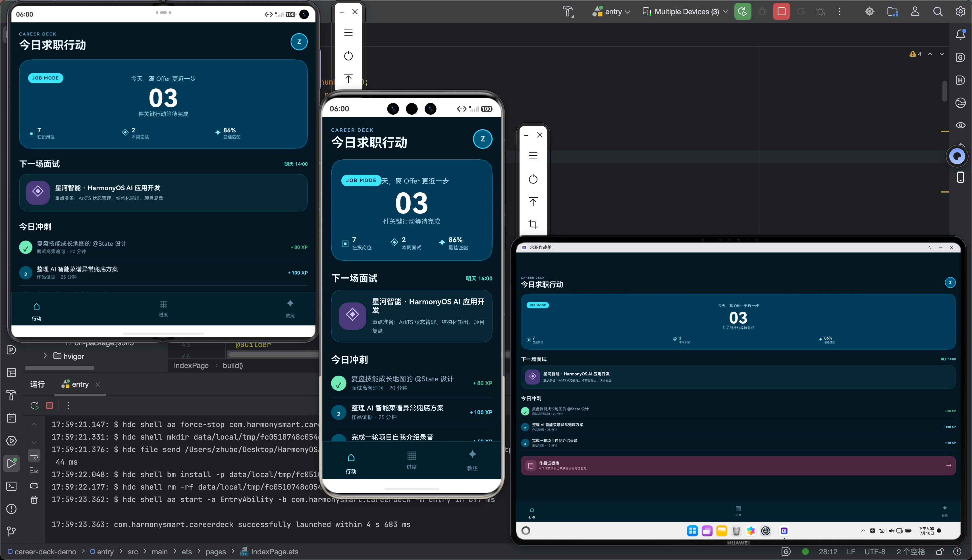Click the 4 warnings indicator in editor
Screen dimensions: 972x560
[915, 54]
